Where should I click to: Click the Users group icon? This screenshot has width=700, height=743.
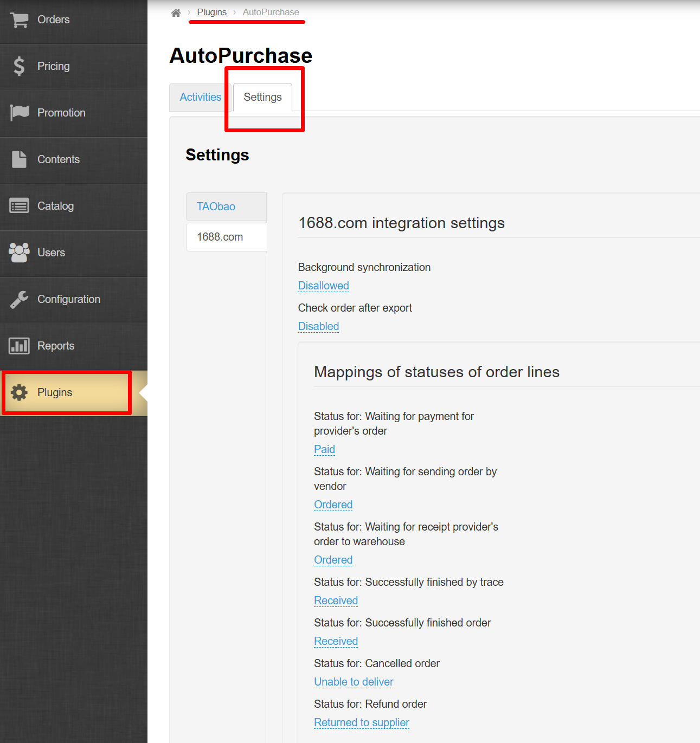(19, 253)
